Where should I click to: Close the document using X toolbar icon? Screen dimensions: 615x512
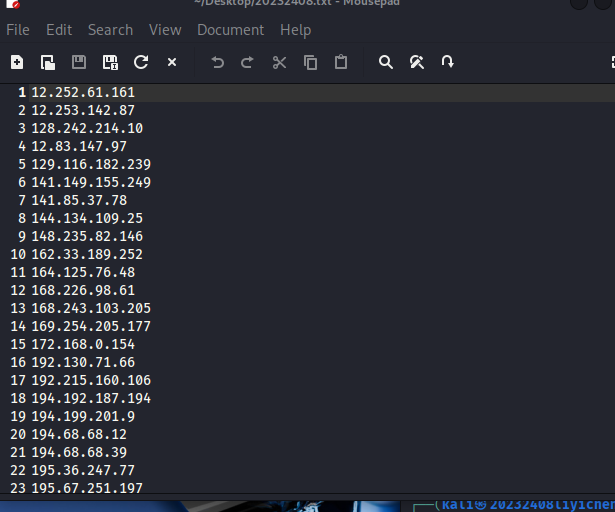tap(172, 62)
